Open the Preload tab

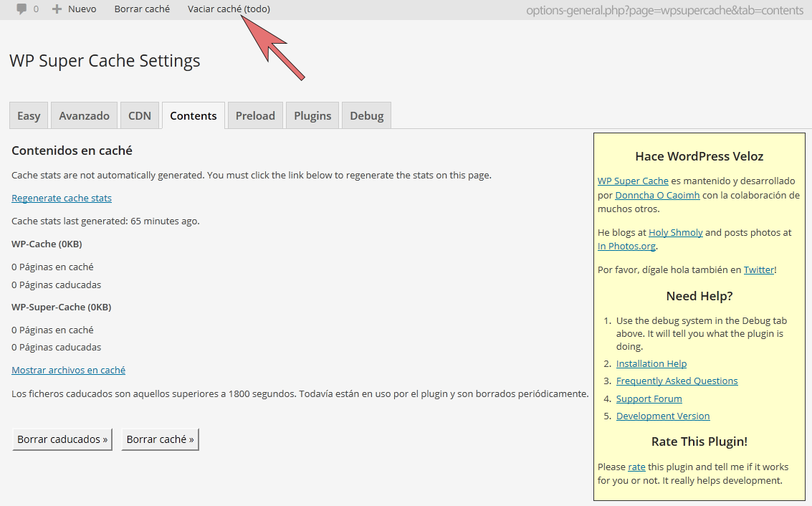(255, 115)
